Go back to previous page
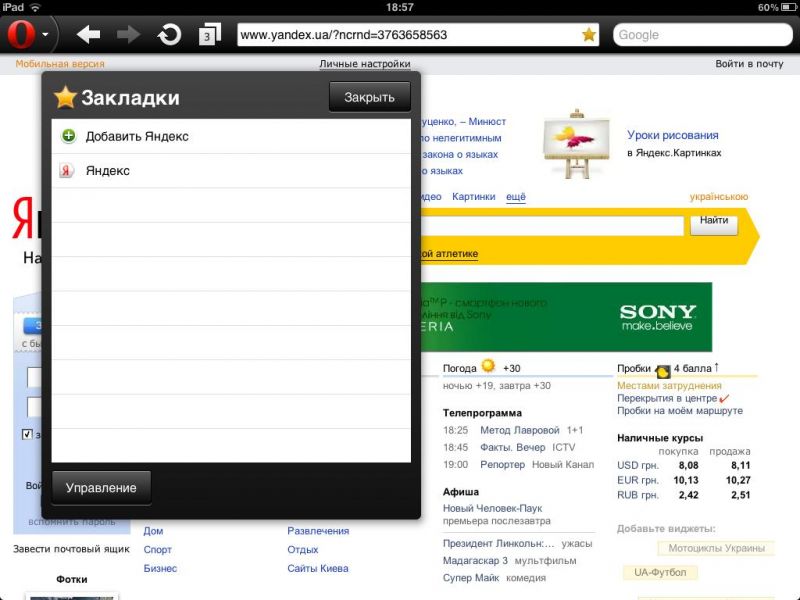800x600 pixels. click(x=89, y=35)
